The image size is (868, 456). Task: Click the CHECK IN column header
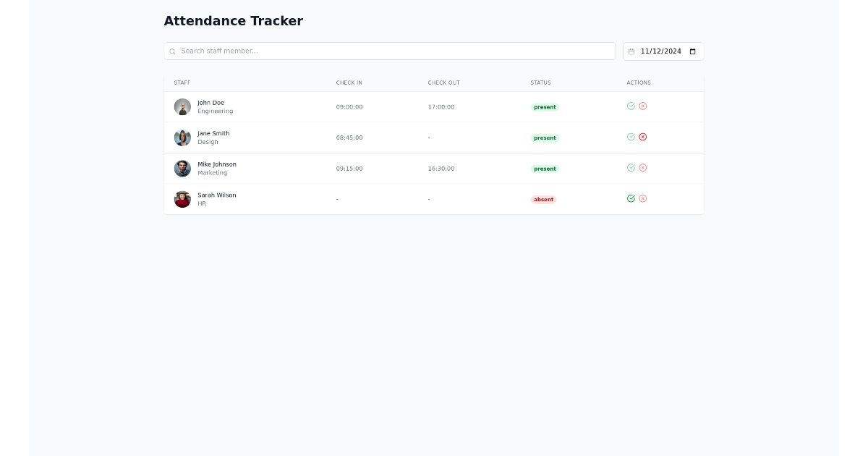[349, 83]
